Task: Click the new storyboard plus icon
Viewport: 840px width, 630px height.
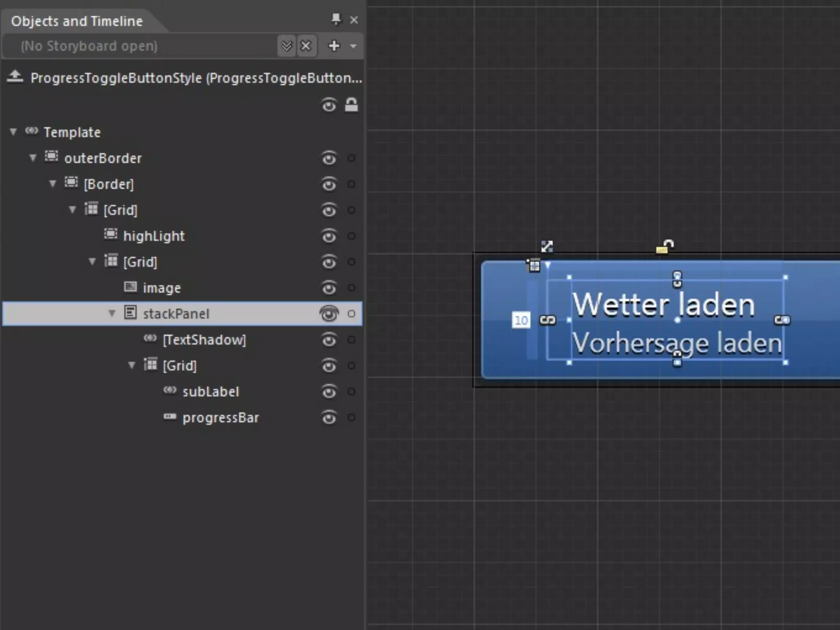Action: 334,46
